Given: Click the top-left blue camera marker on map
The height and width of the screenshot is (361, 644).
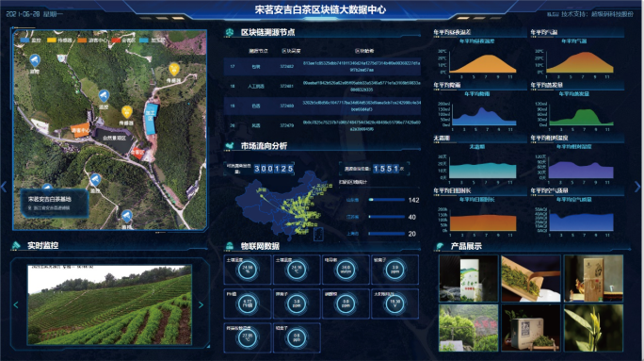Looking at the screenshot, I should [35, 61].
